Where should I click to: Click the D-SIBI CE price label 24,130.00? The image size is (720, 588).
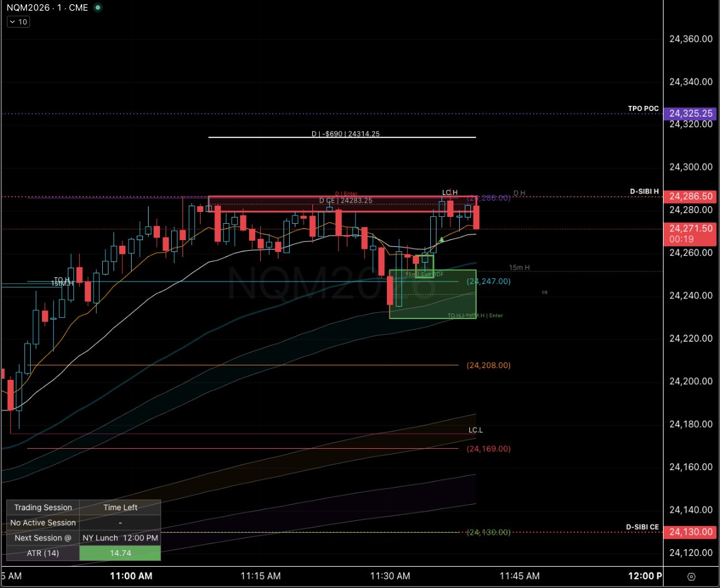tap(691, 532)
